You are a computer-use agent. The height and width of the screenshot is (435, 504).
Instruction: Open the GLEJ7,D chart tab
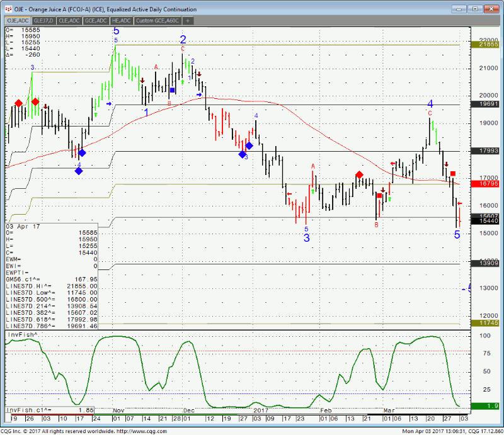coord(43,21)
